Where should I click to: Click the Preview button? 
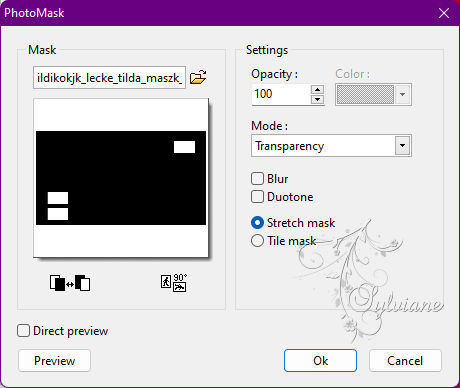(54, 360)
